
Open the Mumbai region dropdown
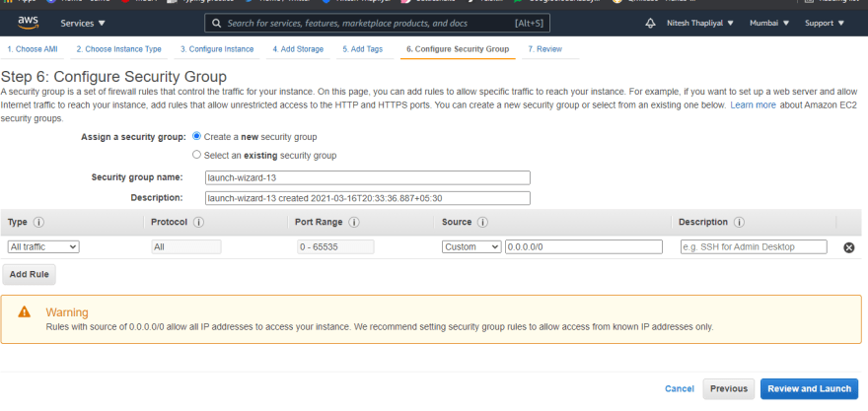[769, 24]
